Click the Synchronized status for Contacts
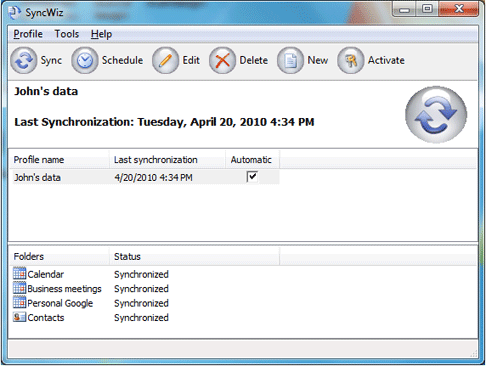Image resolution: width=486 pixels, height=366 pixels. 141,318
